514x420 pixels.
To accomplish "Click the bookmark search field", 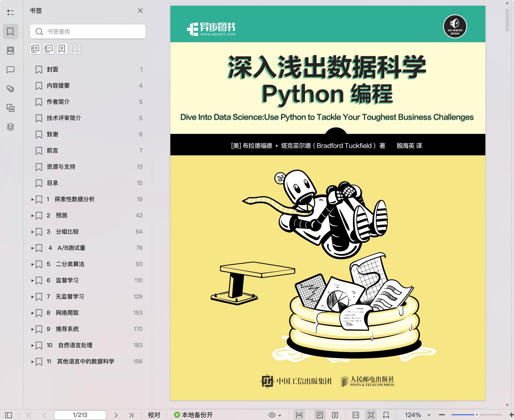I will pos(88,31).
